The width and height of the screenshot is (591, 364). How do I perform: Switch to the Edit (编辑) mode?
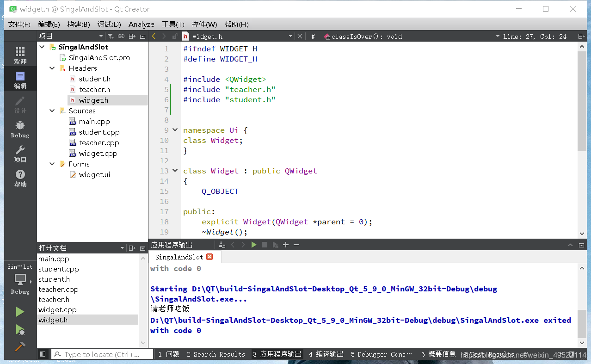click(20, 80)
